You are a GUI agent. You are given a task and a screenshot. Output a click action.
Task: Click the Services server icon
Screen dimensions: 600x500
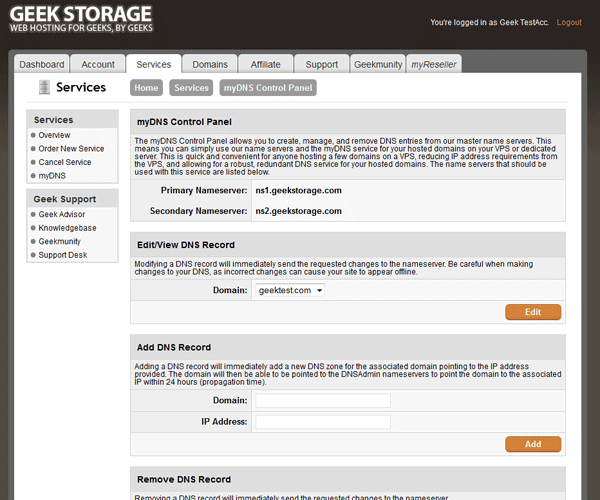44,87
